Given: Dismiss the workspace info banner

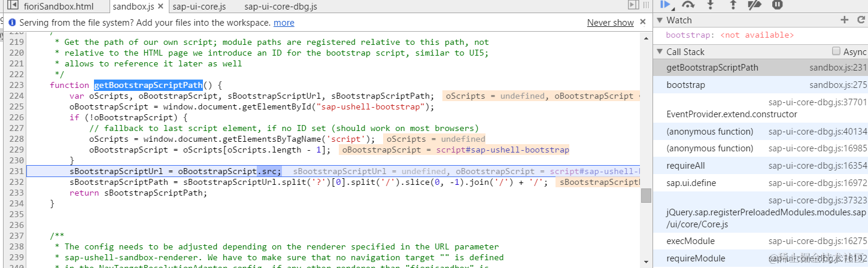Looking at the screenshot, I should [643, 22].
